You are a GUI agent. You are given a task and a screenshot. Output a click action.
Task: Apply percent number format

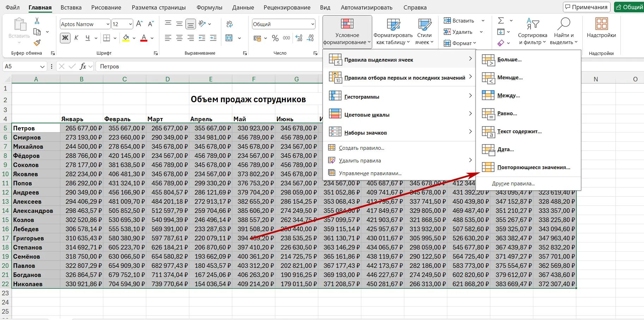click(275, 38)
